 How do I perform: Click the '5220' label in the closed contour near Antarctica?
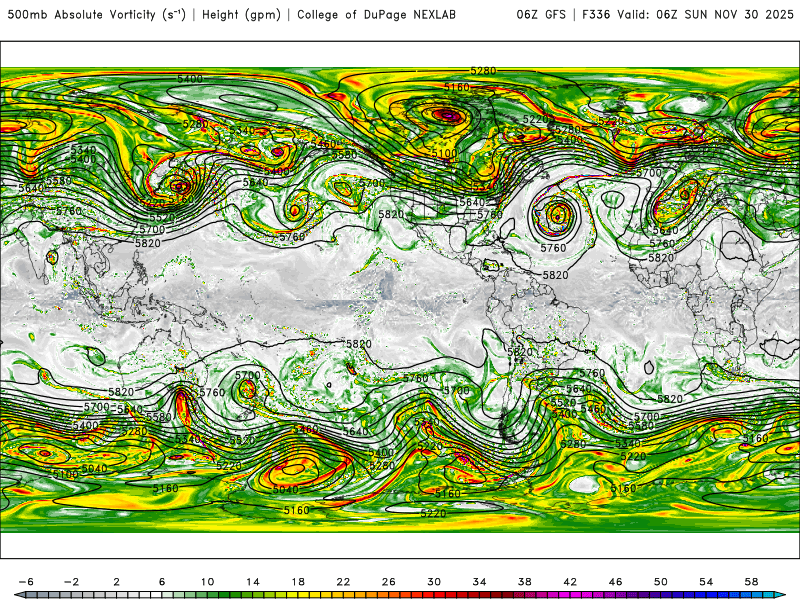point(433,513)
